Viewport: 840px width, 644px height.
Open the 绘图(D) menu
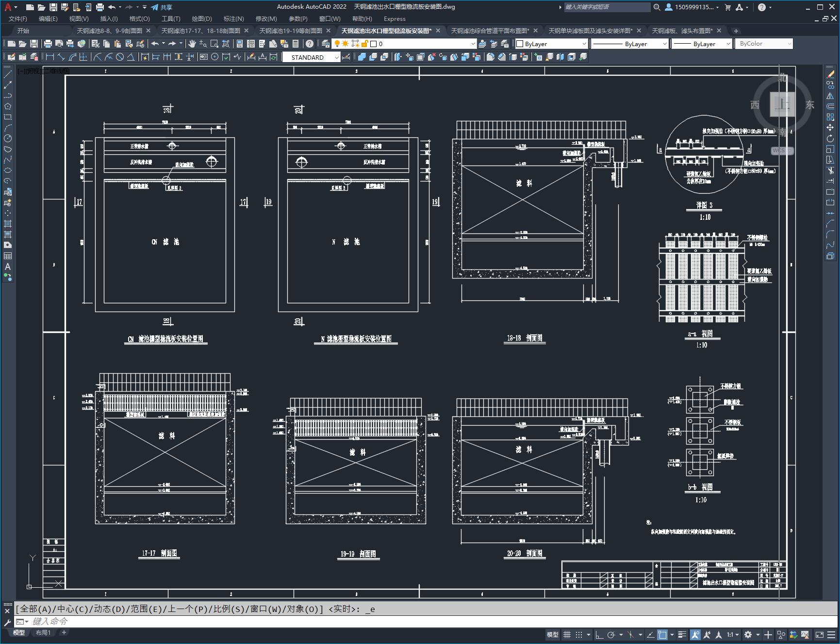(x=202, y=18)
